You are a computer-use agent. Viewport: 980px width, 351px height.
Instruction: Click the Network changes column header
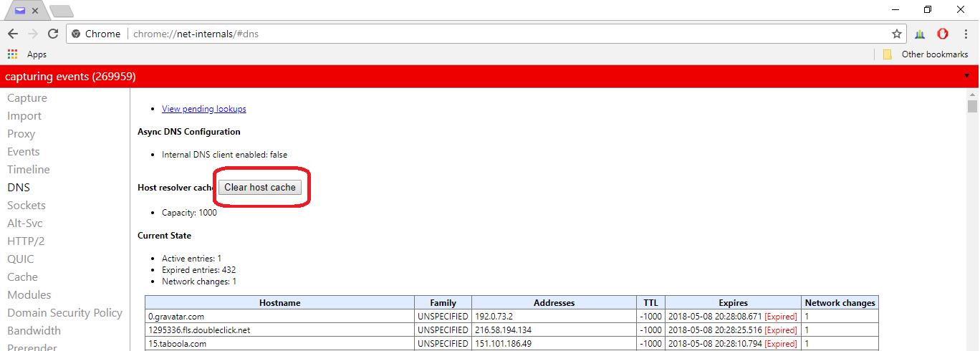point(840,303)
